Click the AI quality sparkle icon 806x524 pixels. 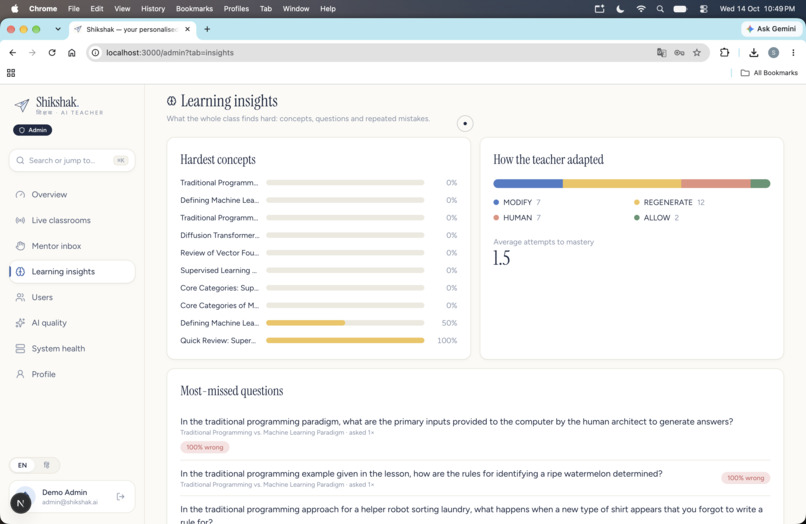(x=20, y=323)
